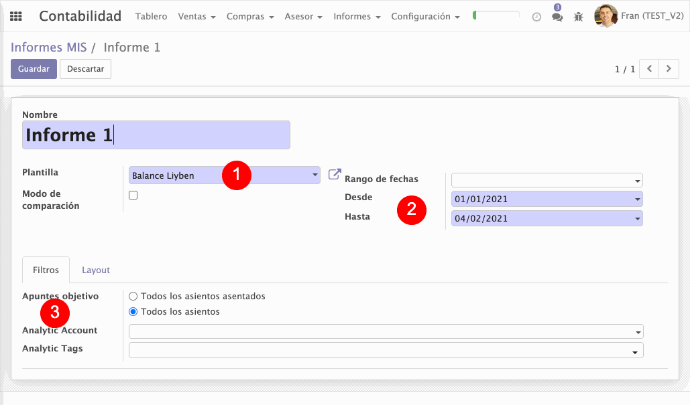Click Fran user avatar picture
690x405 pixels.
606,16
